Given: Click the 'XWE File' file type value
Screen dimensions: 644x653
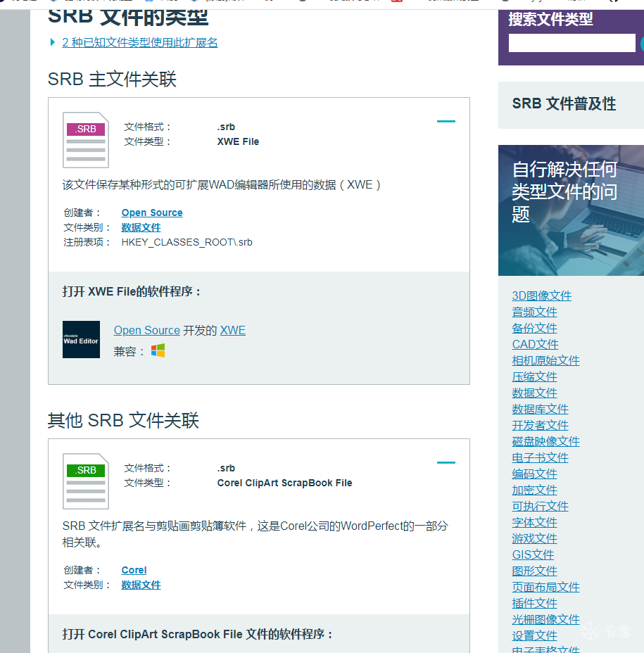Looking at the screenshot, I should 238,141.
